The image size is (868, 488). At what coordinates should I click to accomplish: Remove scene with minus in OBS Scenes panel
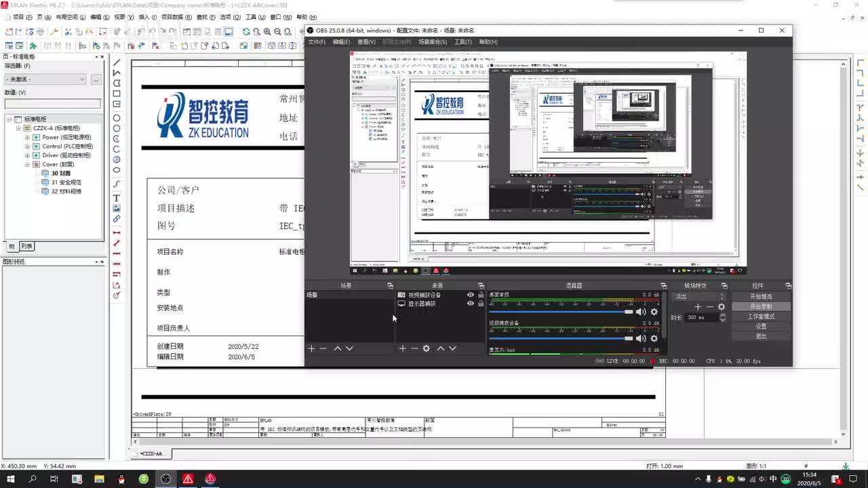tap(323, 348)
